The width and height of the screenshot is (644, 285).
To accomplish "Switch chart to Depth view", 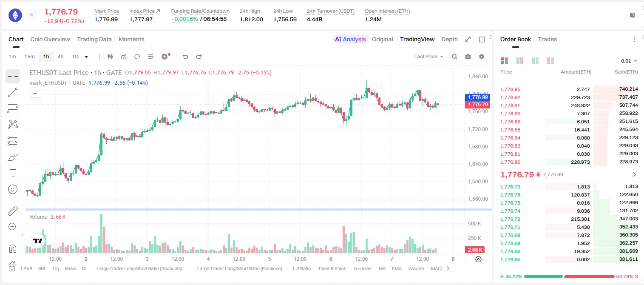I will (449, 39).
